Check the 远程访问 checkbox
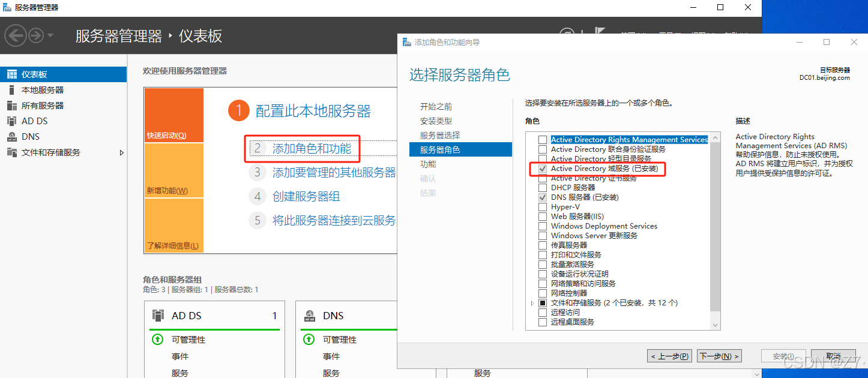 (x=543, y=313)
